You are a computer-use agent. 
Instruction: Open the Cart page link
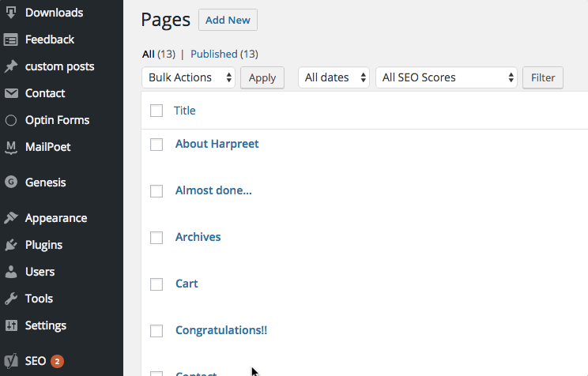point(187,284)
